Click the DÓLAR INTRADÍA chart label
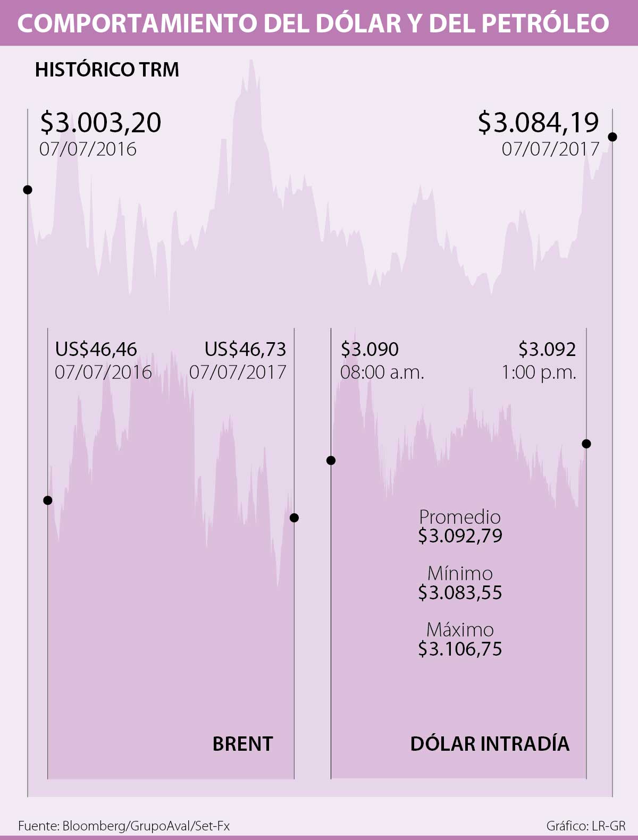The image size is (638, 840). (490, 743)
